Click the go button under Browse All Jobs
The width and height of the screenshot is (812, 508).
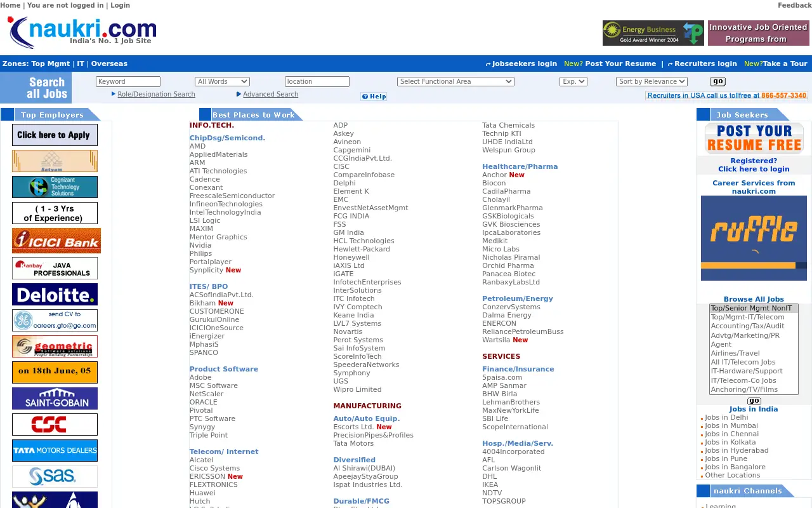(754, 401)
